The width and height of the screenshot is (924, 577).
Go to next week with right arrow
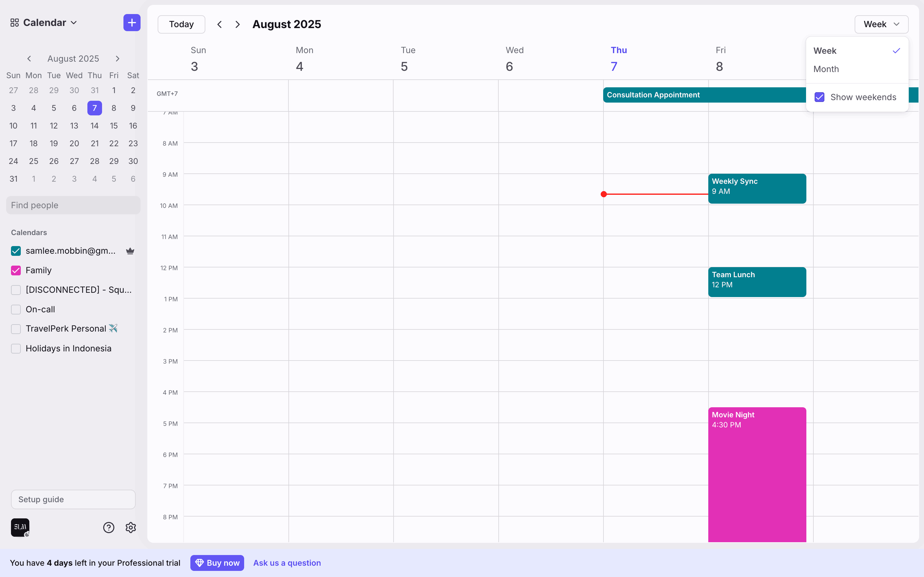(x=237, y=24)
